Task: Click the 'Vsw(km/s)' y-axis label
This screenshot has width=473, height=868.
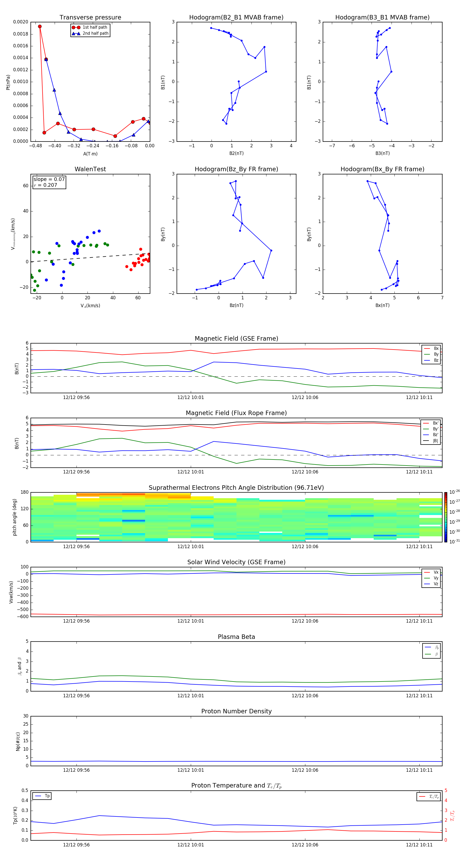Action: pos(11,592)
